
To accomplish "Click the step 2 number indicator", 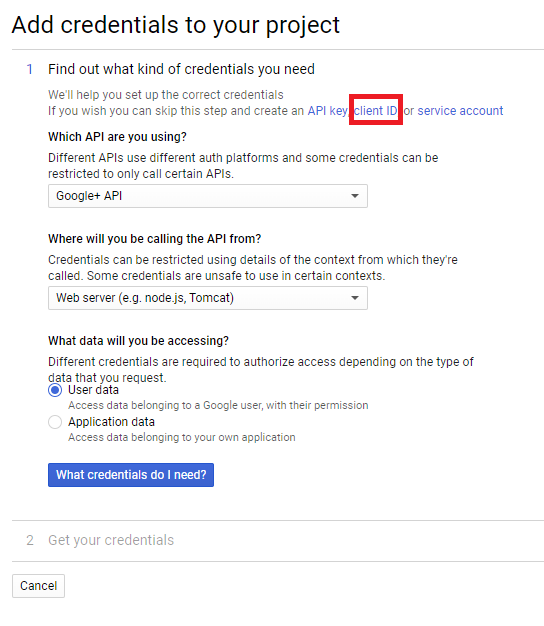I will [x=30, y=540].
